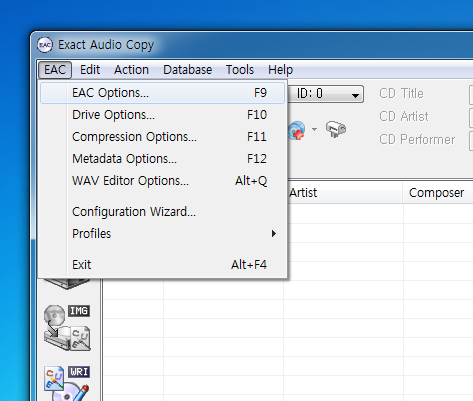
Task: Launch the Configuration Wizard
Action: coord(162,212)
